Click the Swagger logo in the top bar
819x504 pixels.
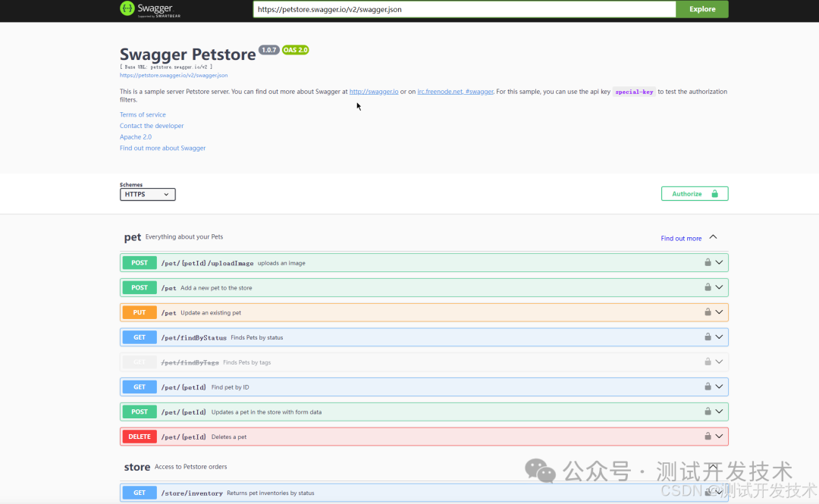150,9
